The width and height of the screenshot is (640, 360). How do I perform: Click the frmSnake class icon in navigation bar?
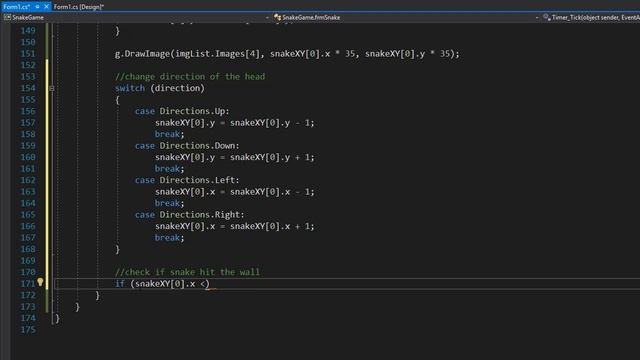point(277,18)
